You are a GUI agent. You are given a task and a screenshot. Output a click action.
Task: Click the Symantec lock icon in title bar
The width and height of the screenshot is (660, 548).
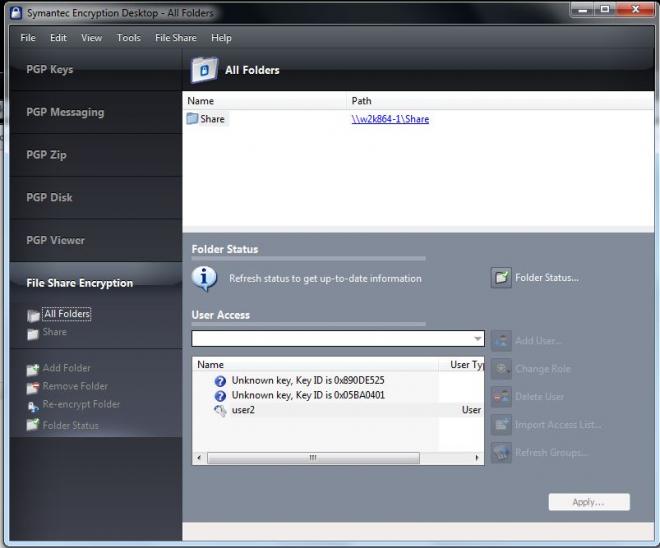pos(16,13)
